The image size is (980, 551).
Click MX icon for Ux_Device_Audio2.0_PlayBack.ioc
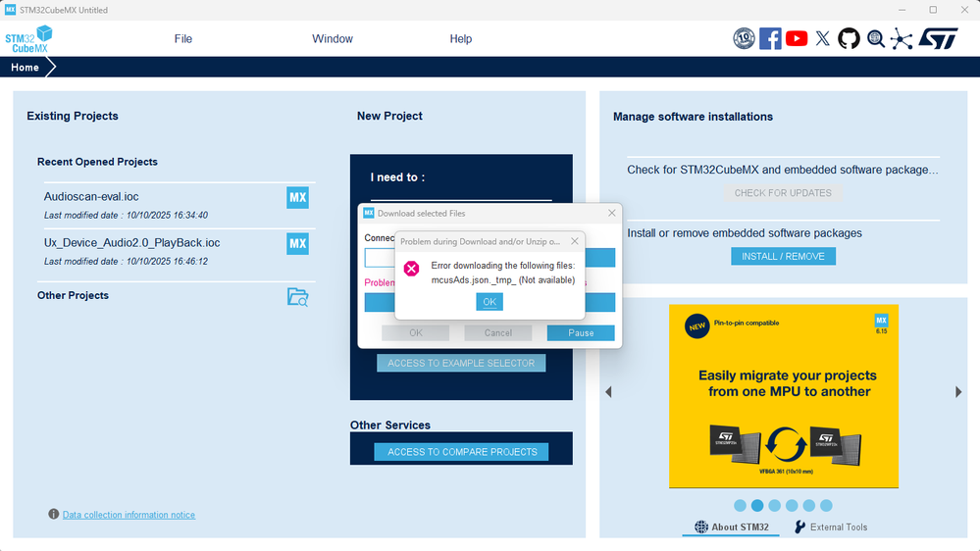297,244
